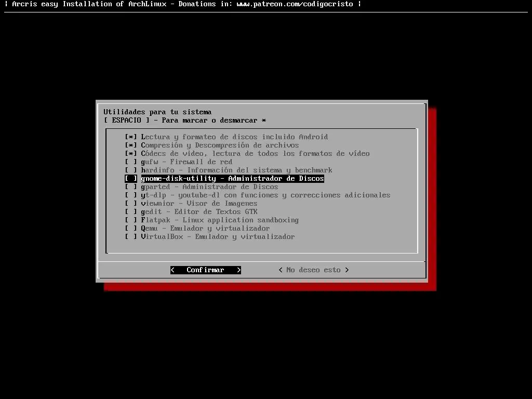Select 'Qemu - Emulador y virtualizador' text

coord(205,229)
